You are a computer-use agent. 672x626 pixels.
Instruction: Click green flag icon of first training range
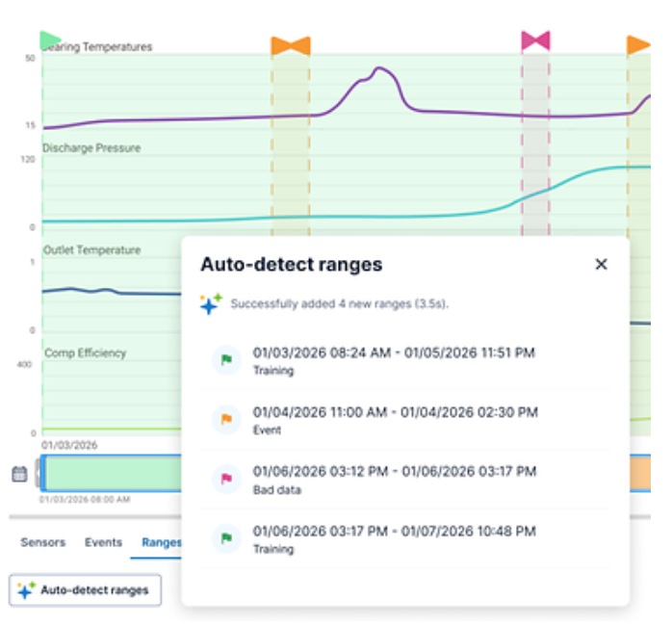click(x=226, y=360)
